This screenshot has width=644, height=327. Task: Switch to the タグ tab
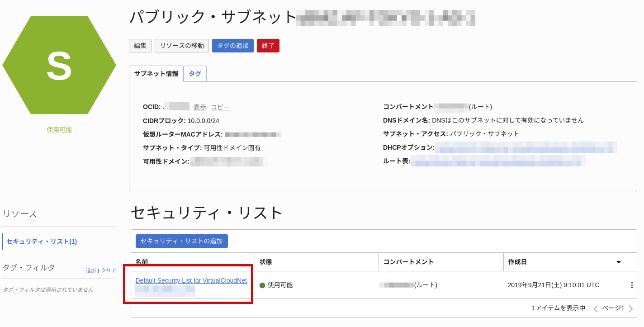(195, 73)
